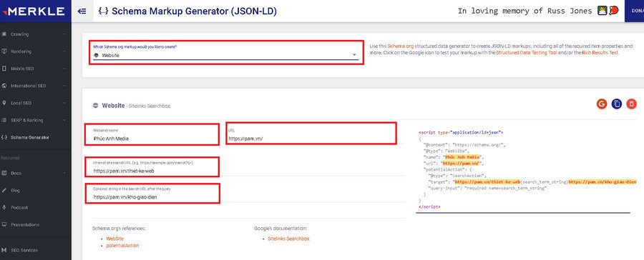The image size is (644, 260).
Task: Click the Blog pencil icon
Action: (x=4, y=191)
